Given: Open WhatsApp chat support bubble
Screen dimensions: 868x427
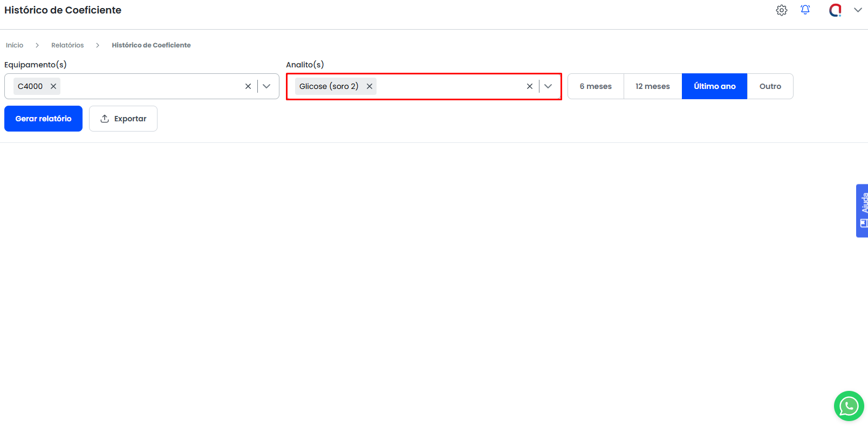Looking at the screenshot, I should pos(849,406).
